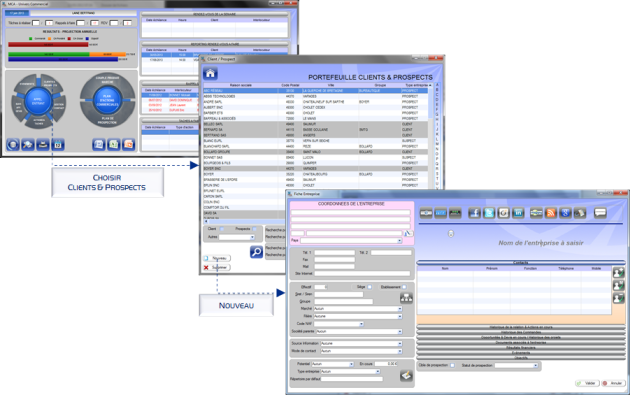Screen dimensions: 630x395
Task: Click the add contact icon beside Contacts table
Action: click(x=619, y=272)
